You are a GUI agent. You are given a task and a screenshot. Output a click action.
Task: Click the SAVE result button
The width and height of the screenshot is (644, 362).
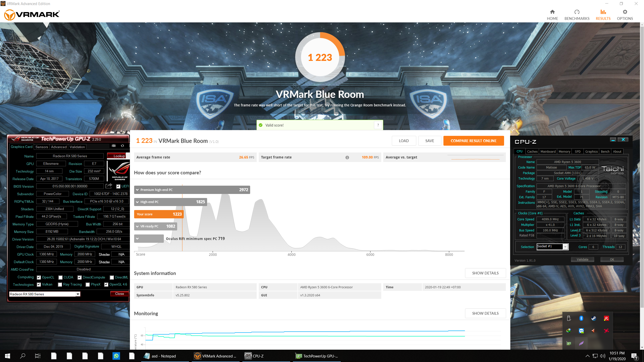pos(430,141)
